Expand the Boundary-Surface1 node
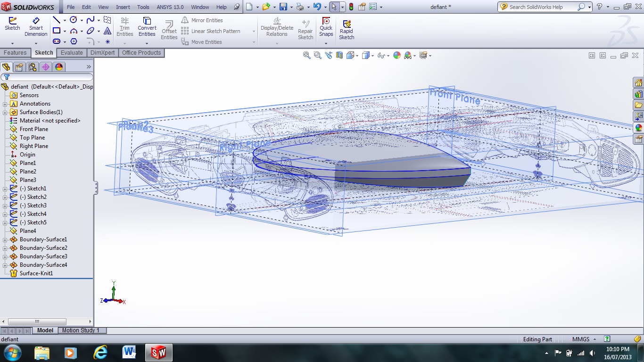The image size is (644, 362). click(5, 239)
